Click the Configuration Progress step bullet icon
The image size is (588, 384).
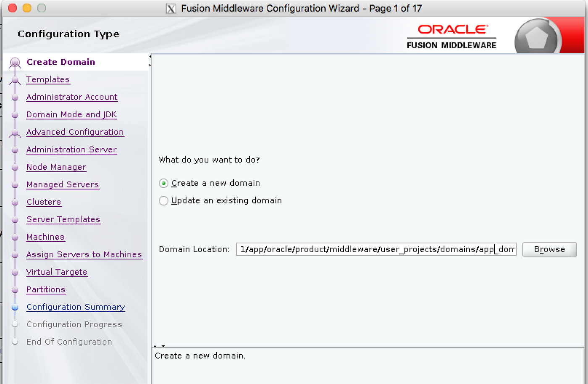(15, 324)
